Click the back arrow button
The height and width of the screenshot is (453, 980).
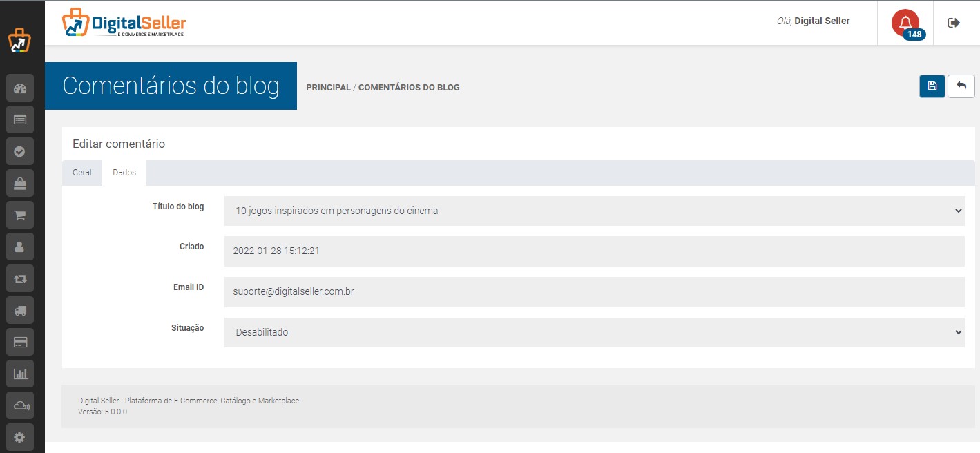(961, 86)
